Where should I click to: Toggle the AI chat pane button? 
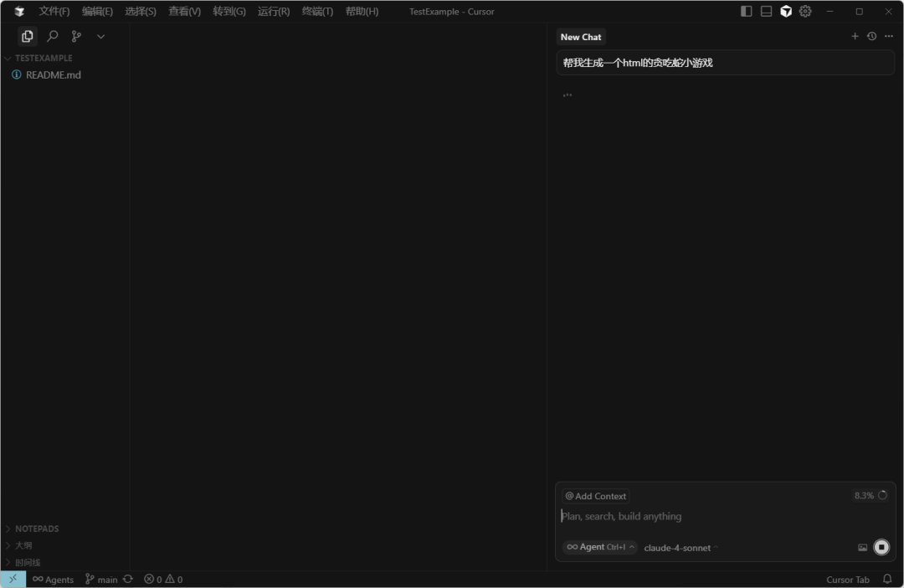pyautogui.click(x=786, y=12)
